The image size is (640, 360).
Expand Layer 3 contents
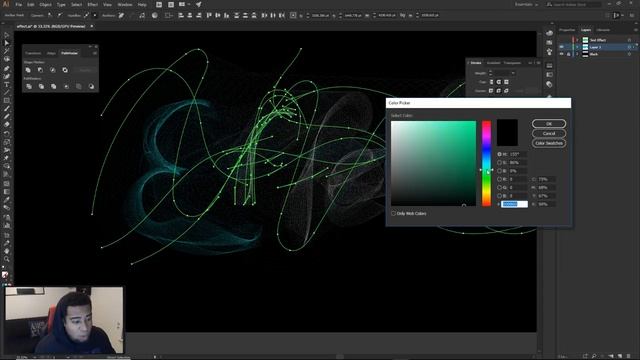(x=577, y=47)
